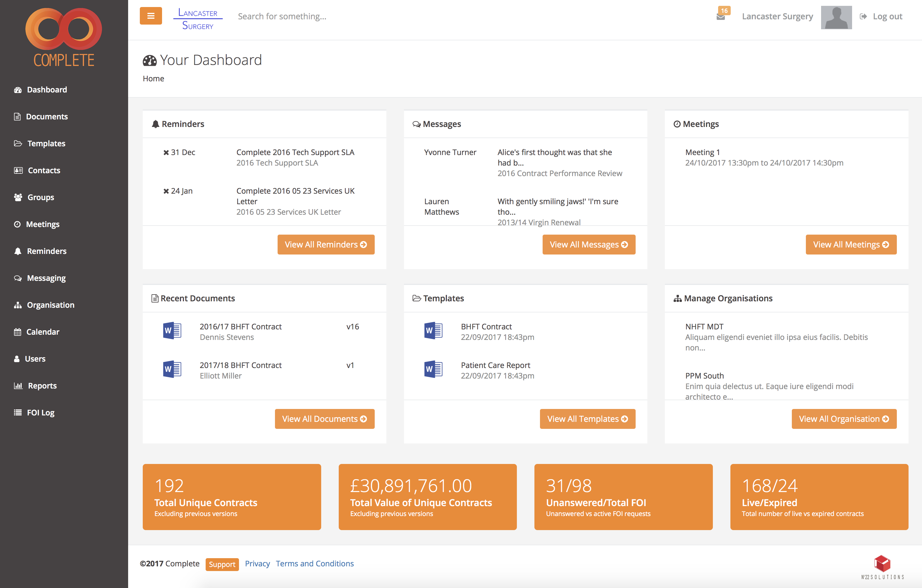Click View All Reminders button
Image resolution: width=922 pixels, height=588 pixels.
point(326,245)
